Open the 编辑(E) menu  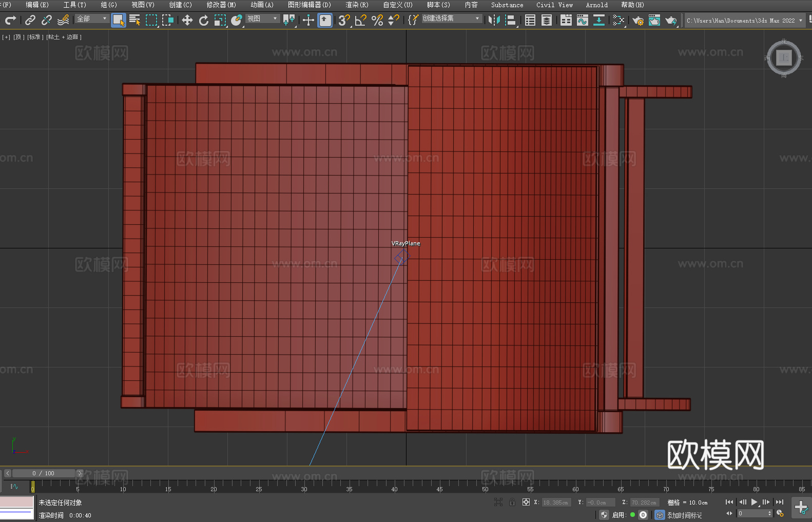pos(37,5)
